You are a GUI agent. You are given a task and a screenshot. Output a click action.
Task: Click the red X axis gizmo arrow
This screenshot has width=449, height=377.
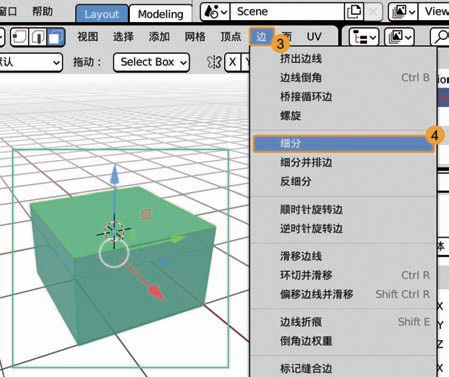(x=155, y=290)
